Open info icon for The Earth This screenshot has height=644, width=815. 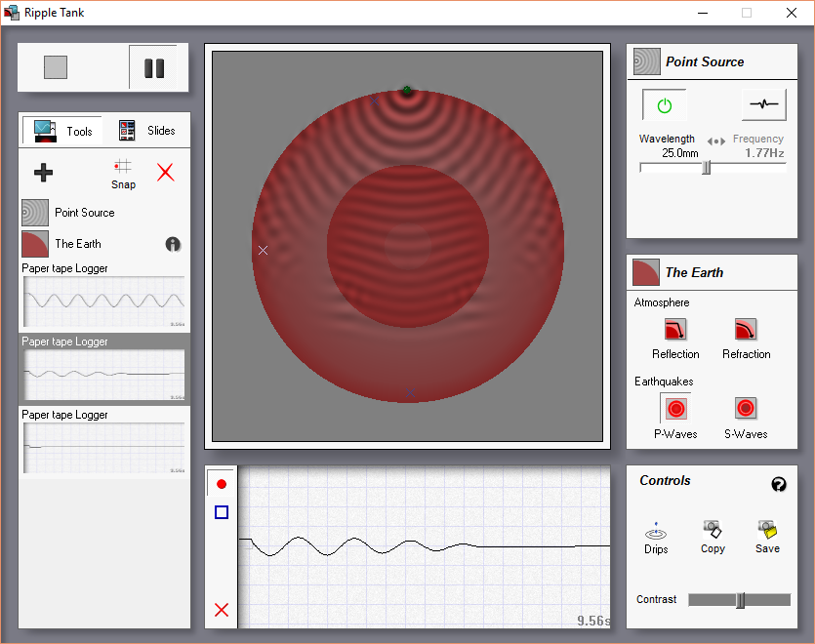(173, 244)
